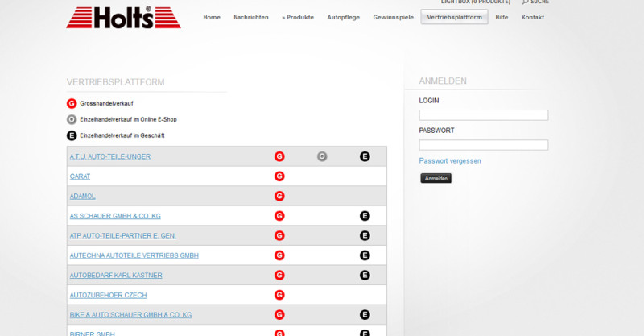Open the Hilfe page
This screenshot has width=644, height=336.
click(x=502, y=17)
